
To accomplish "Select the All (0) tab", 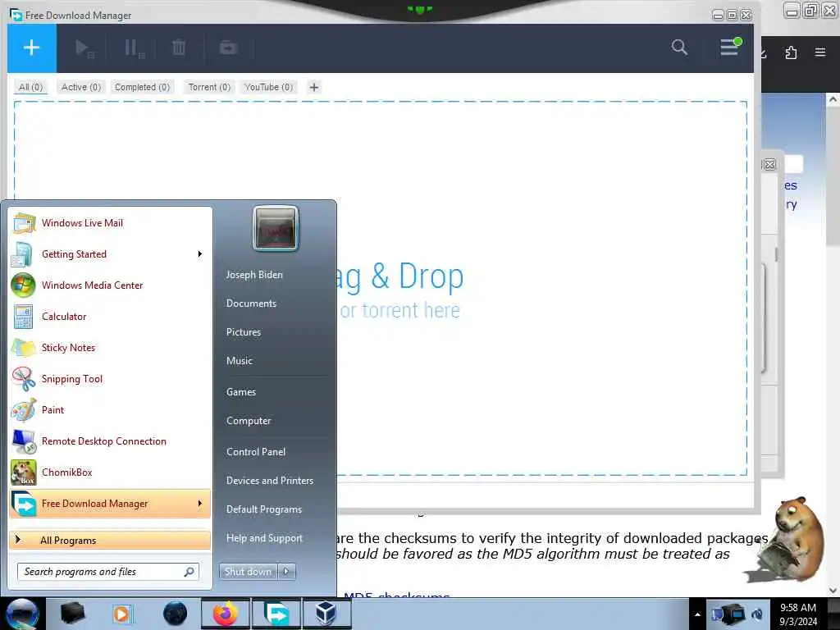I will click(x=30, y=87).
